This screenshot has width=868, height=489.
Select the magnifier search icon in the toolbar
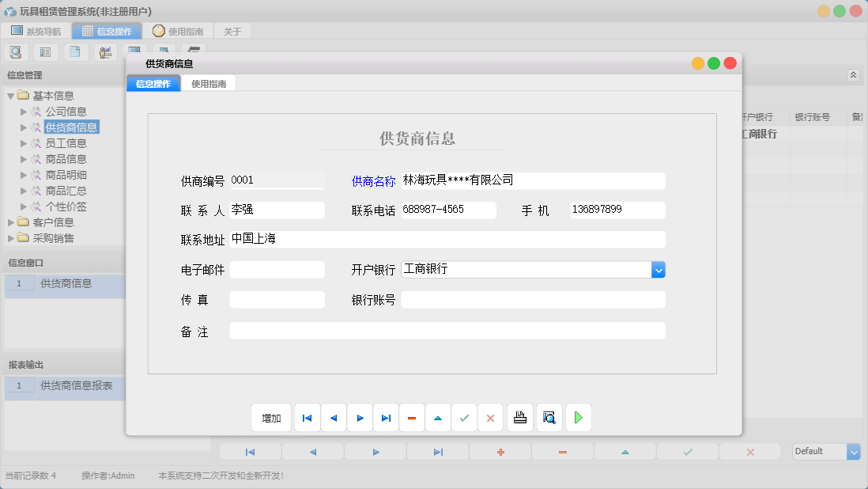17,51
